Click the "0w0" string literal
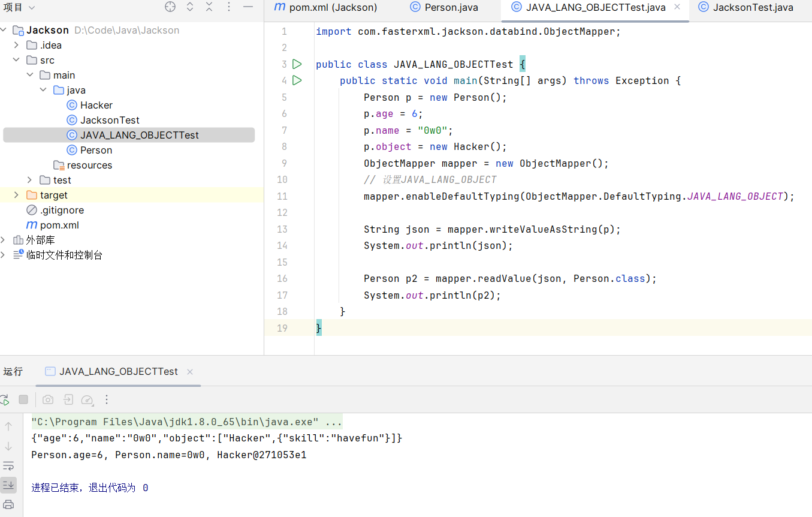 tap(433, 130)
